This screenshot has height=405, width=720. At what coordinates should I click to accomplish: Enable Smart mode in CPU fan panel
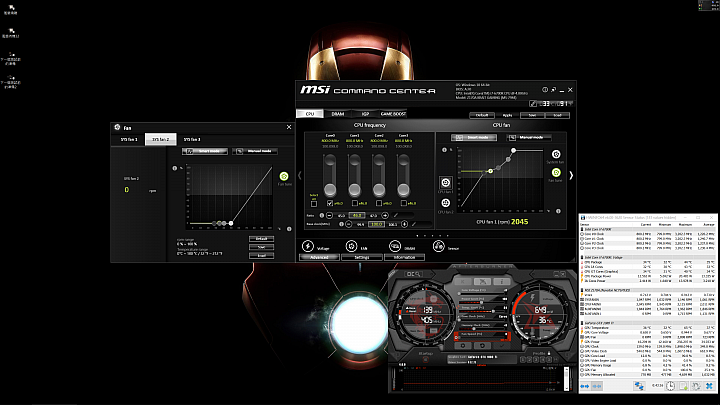click(x=474, y=137)
